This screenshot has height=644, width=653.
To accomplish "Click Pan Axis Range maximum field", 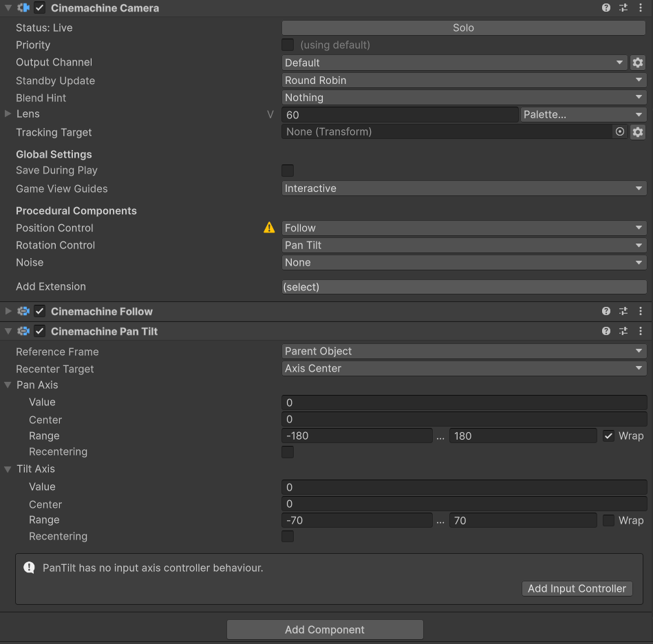I will [x=523, y=436].
